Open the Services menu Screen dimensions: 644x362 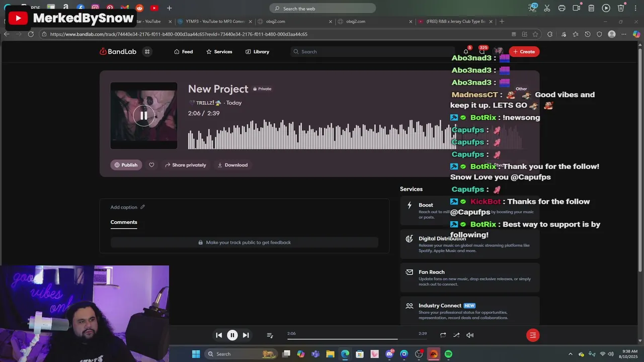tap(219, 52)
